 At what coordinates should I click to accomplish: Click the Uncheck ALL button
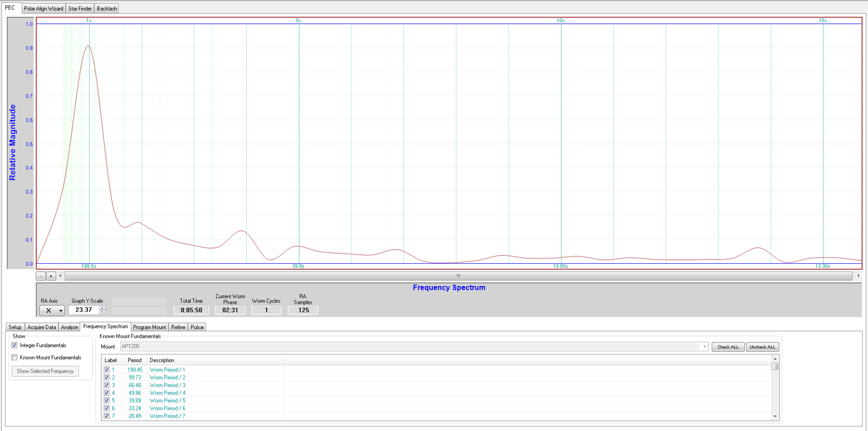pos(763,347)
